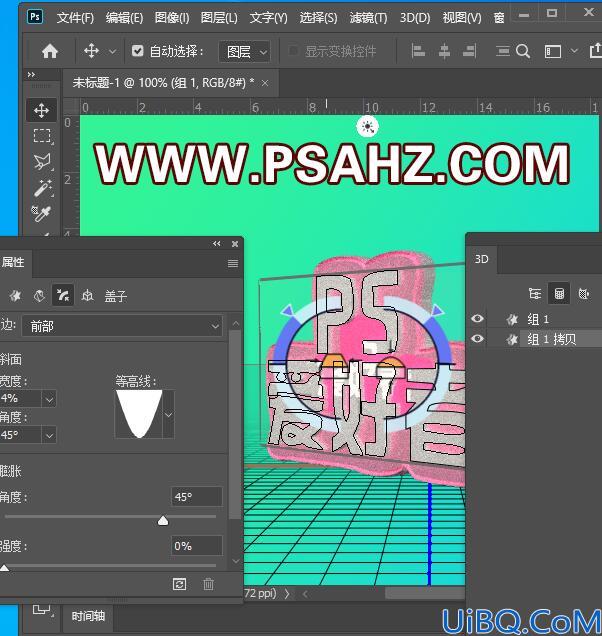Open the 文件(F) menu
The image size is (602, 636).
pyautogui.click(x=75, y=18)
